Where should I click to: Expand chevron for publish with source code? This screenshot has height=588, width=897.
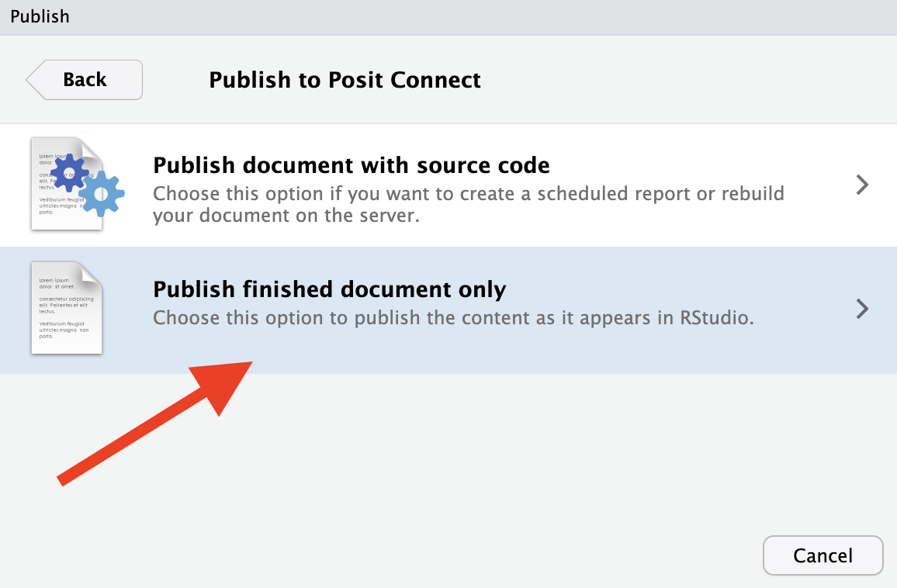[861, 185]
